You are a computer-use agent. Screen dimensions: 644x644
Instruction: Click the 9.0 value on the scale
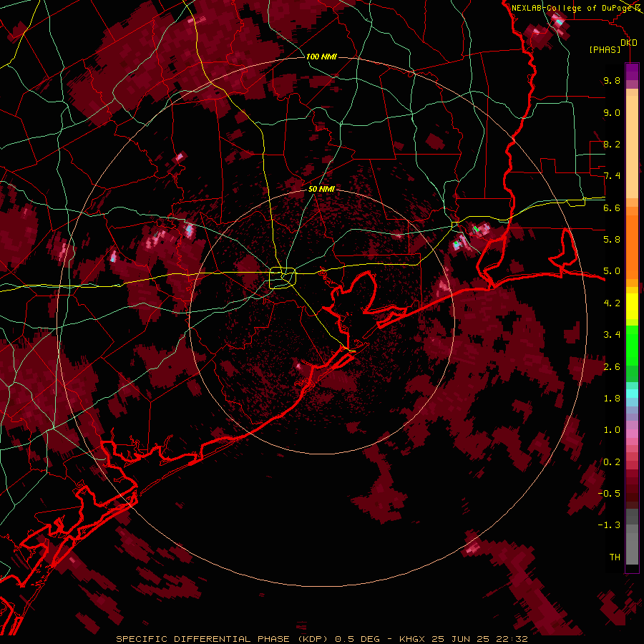[x=612, y=112]
